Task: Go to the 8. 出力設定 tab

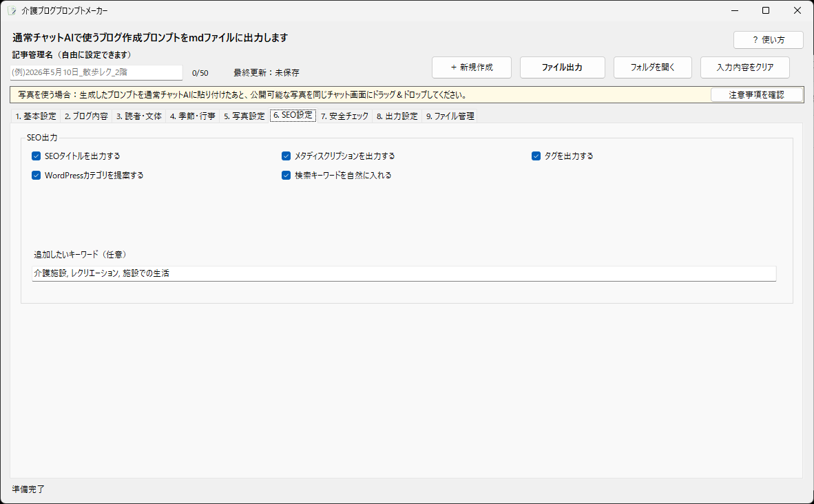Action: pyautogui.click(x=397, y=116)
